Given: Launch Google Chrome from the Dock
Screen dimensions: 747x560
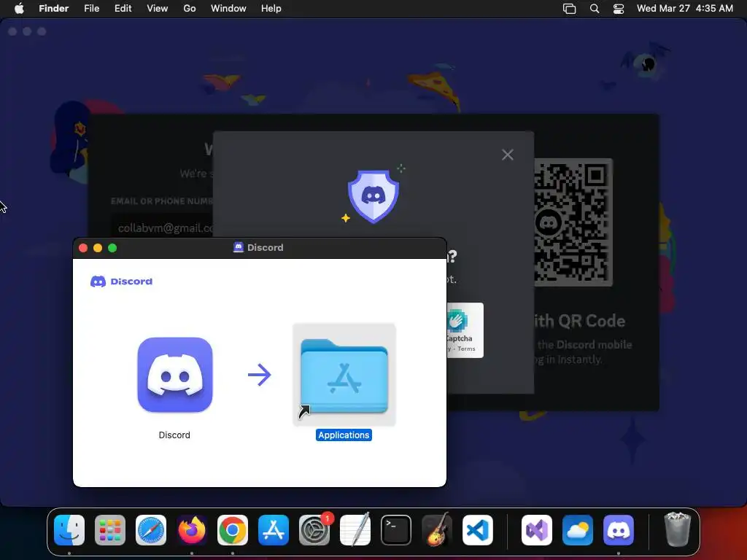Looking at the screenshot, I should [233, 530].
